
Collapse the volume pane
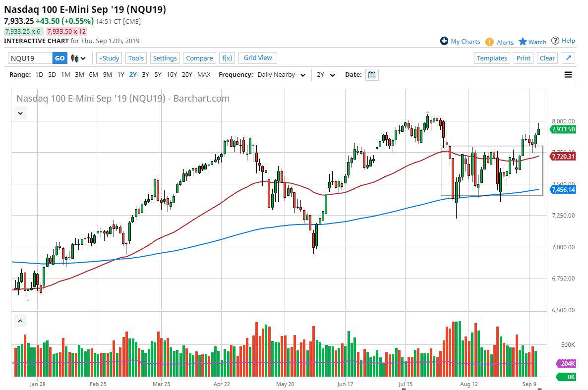click(x=20, y=321)
